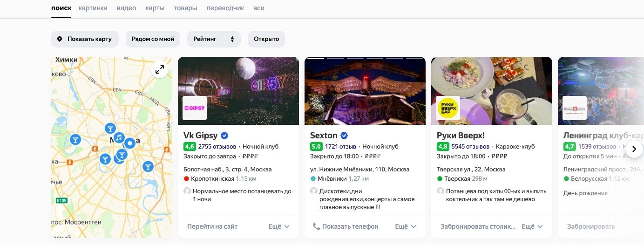
Task: Click the verified badge beside Vk Gipsy
Action: [224, 136]
